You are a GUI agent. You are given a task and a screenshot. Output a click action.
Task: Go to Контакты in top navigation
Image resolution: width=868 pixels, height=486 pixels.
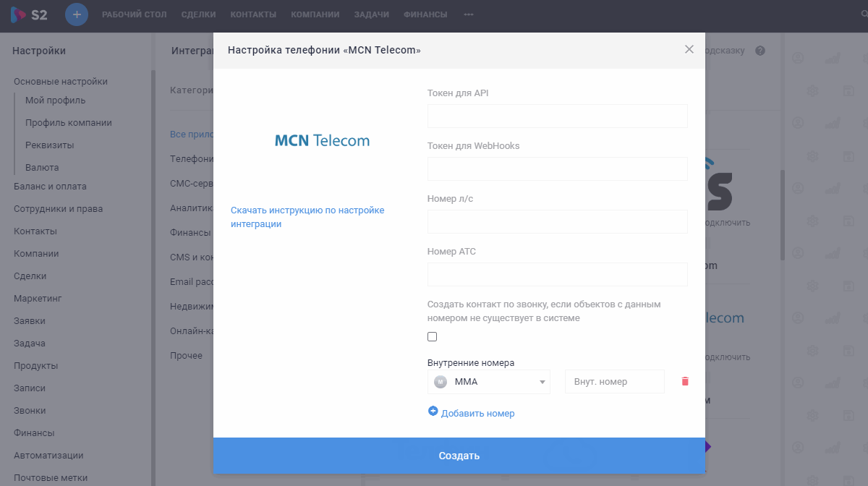point(253,14)
